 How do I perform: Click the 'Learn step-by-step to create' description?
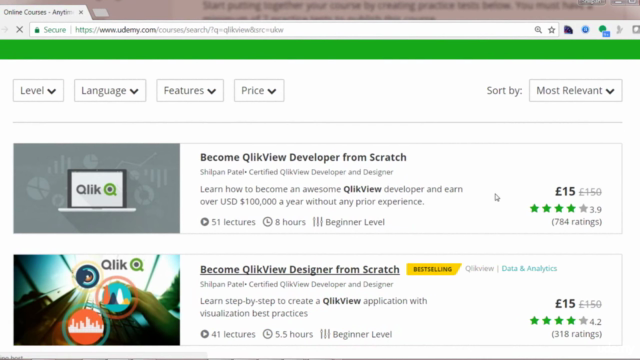313,307
